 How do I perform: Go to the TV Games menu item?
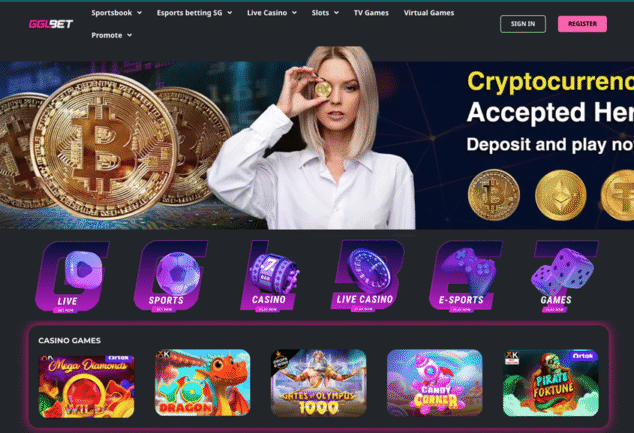pyautogui.click(x=371, y=13)
